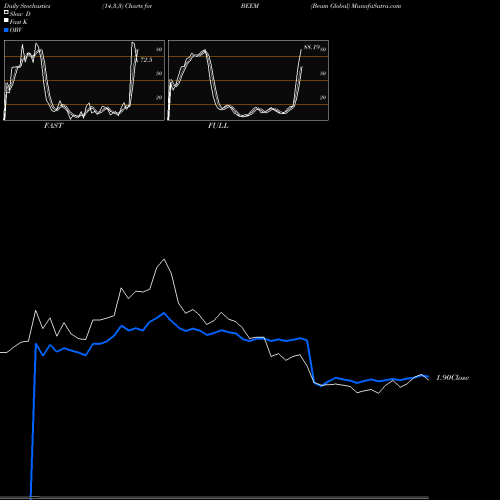This screenshot has height=500, width=500.
Task: Click the peak of the blue OBV line
Action: tap(164, 313)
